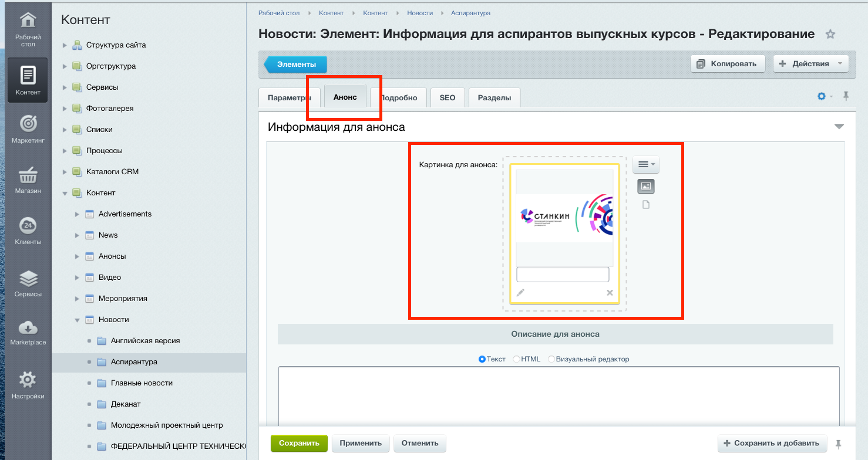Open the Разделы tab
Viewport: 868px width, 460px height.
[x=494, y=98]
